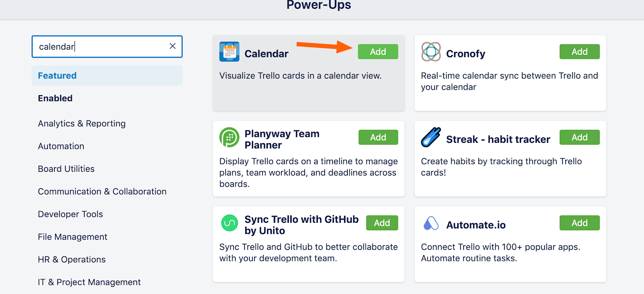The width and height of the screenshot is (644, 294).
Task: Click 'Create habits by tracking' description
Action: click(x=501, y=167)
